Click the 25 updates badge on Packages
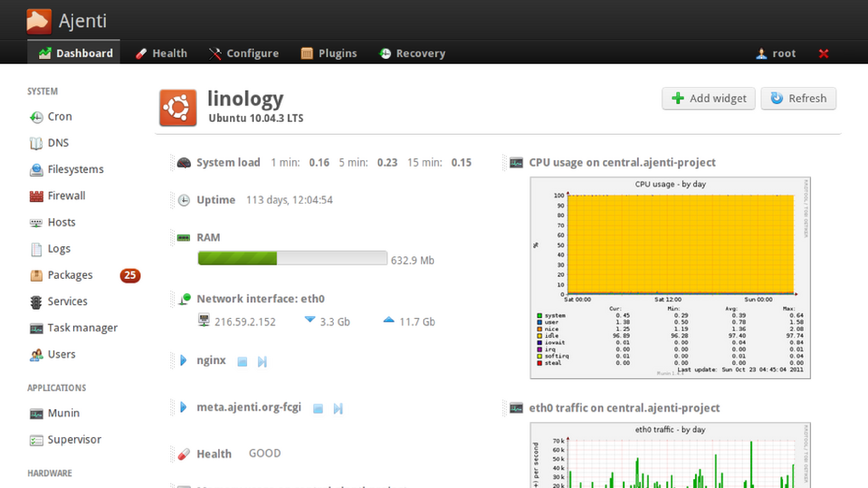Image resolution: width=868 pixels, height=488 pixels. pyautogui.click(x=130, y=275)
